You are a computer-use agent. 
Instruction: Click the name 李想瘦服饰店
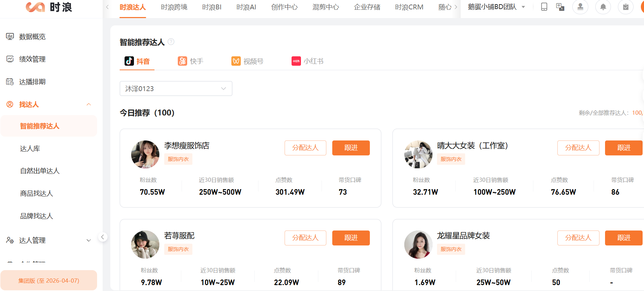pyautogui.click(x=187, y=146)
